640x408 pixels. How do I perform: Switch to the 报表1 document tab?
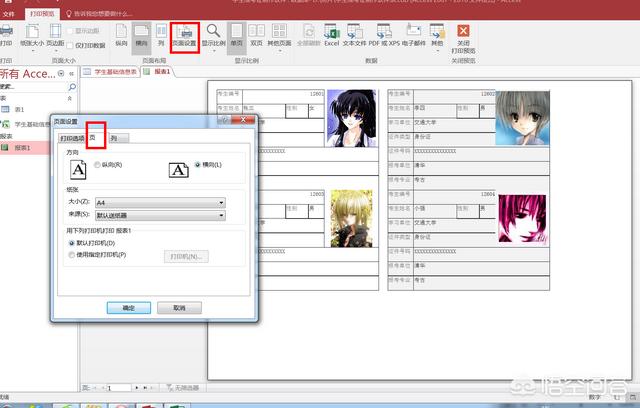pyautogui.click(x=158, y=72)
